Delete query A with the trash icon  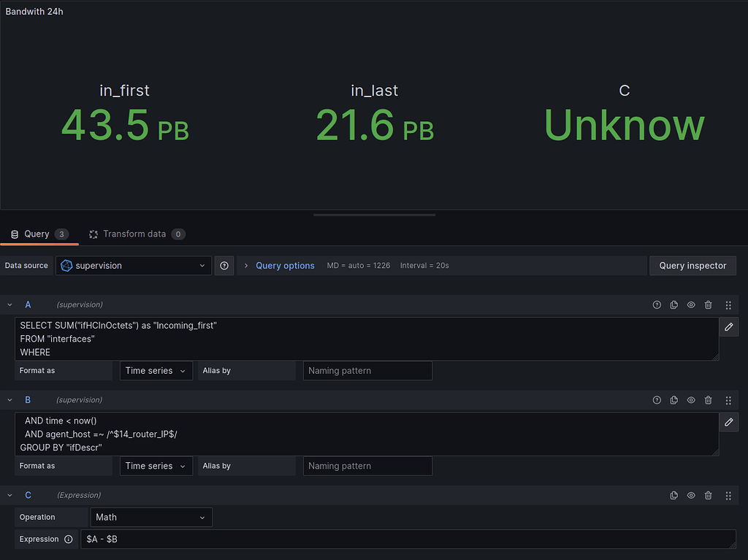708,304
